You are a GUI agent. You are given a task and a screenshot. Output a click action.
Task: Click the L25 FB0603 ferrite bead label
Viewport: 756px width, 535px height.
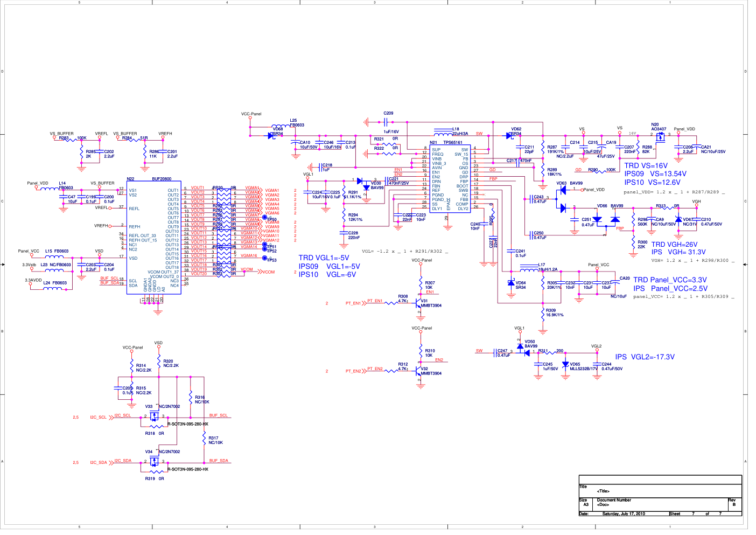click(297, 123)
